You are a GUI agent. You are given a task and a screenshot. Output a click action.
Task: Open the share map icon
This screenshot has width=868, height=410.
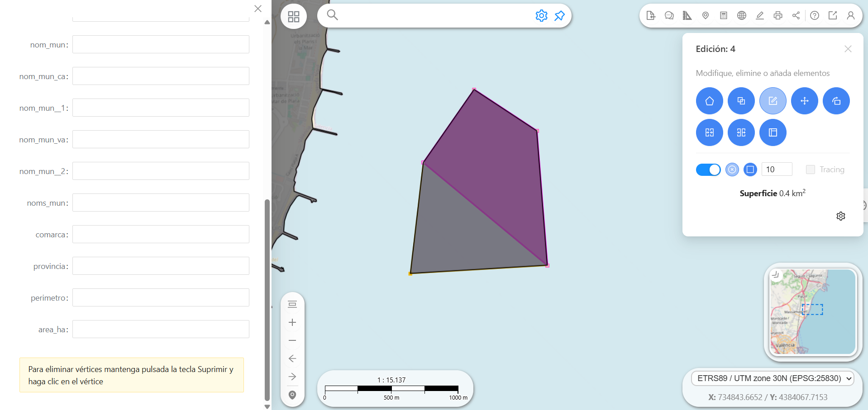point(796,15)
